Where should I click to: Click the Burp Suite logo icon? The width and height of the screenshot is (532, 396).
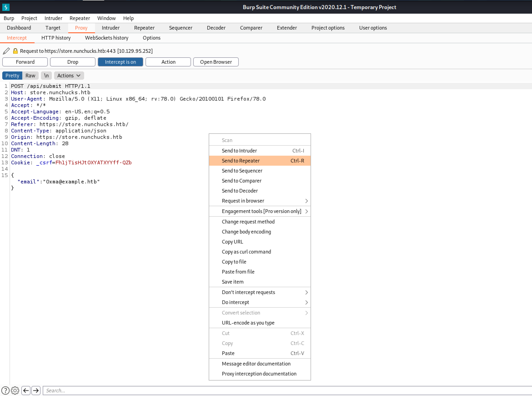(x=6, y=7)
